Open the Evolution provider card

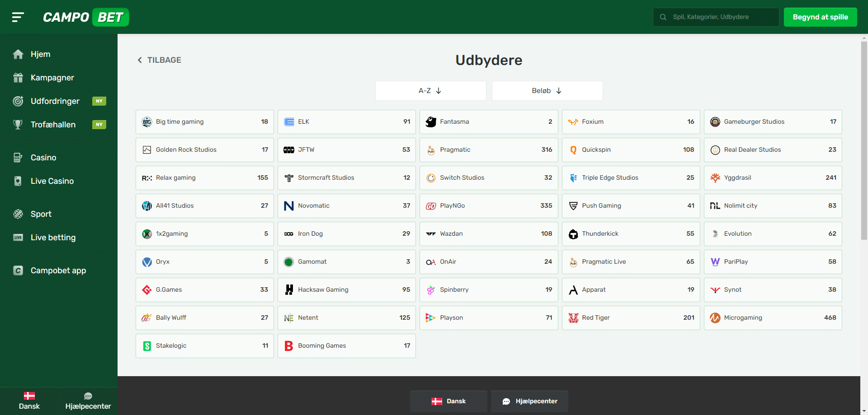coord(773,234)
